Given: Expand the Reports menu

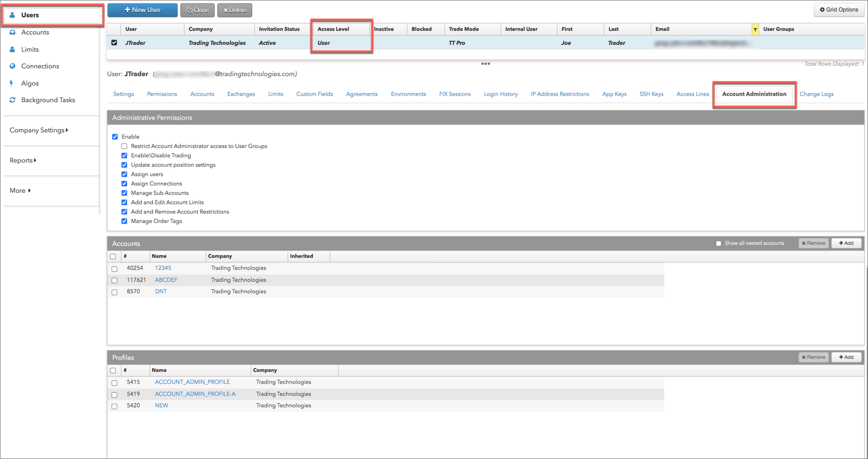Looking at the screenshot, I should tap(23, 160).
